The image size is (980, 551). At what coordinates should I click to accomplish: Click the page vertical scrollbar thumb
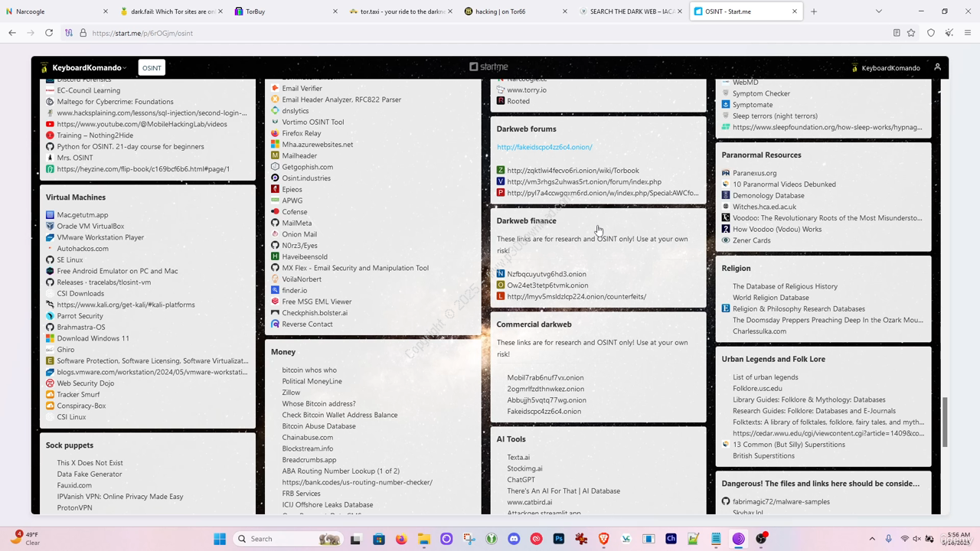pyautogui.click(x=945, y=423)
